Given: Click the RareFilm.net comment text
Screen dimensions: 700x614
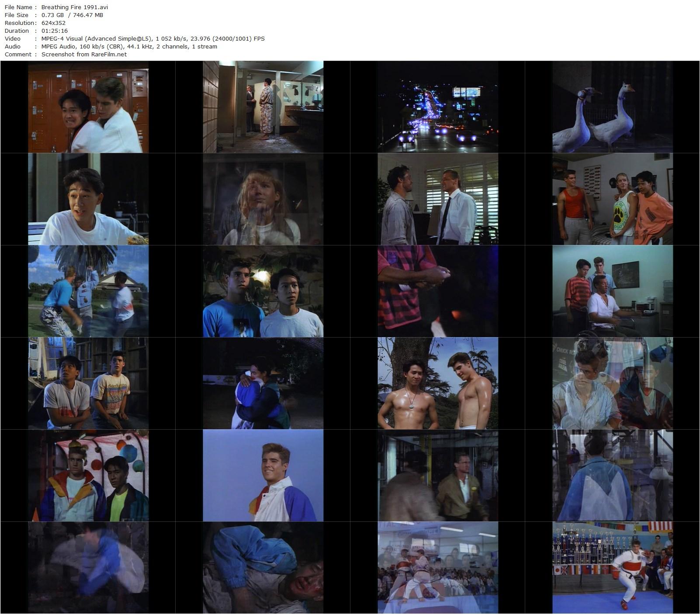Looking at the screenshot, I should point(83,54).
